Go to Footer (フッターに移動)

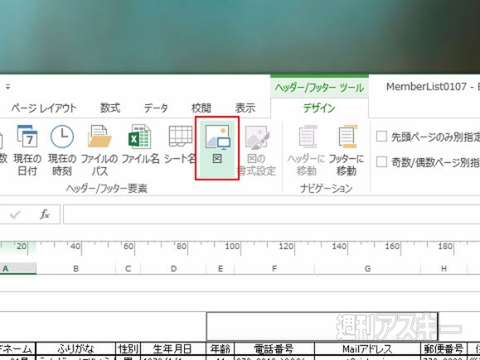tap(346, 150)
